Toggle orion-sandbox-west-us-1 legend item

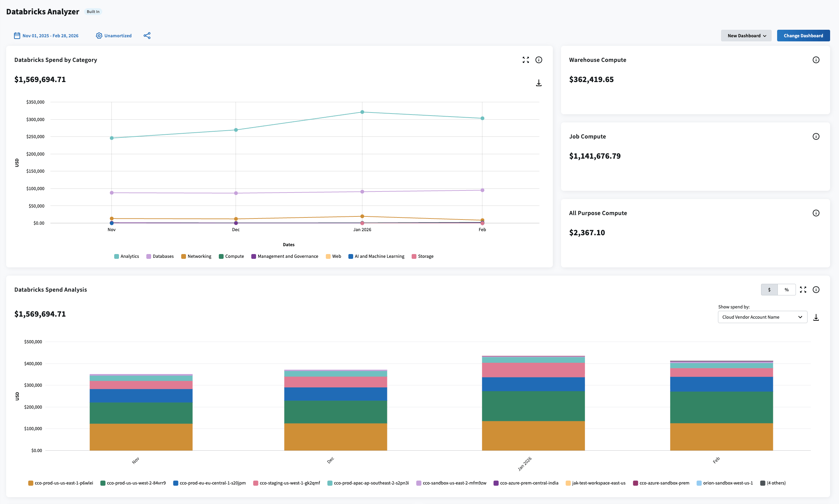pyautogui.click(x=725, y=483)
